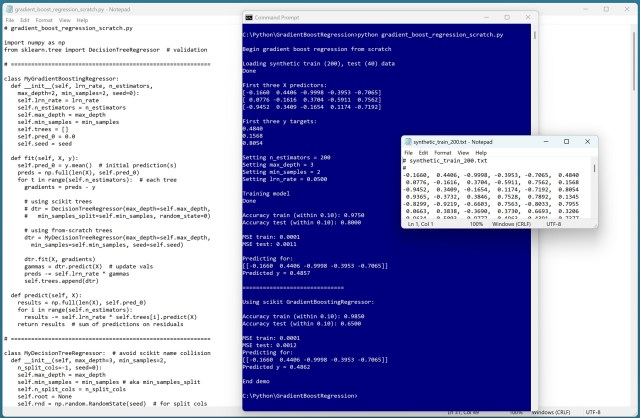Viewport: 640px width, 418px height.
Task: Close the synthetic_train_200.txt Notepad window
Action: click(588, 142)
